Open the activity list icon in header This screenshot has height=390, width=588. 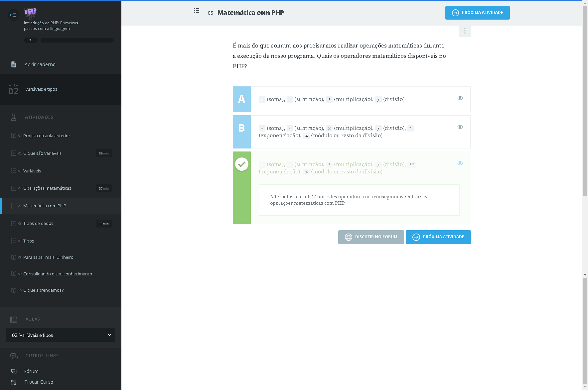tap(197, 11)
